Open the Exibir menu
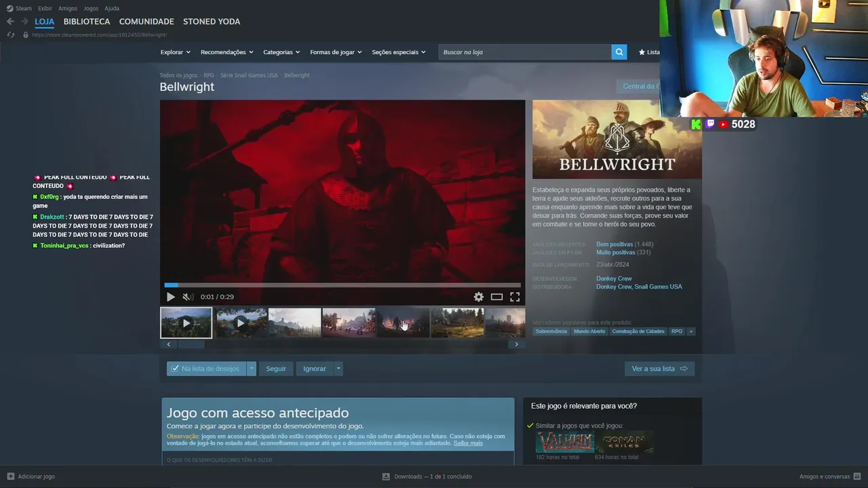Screen dimensions: 868x488 (x=45, y=8)
